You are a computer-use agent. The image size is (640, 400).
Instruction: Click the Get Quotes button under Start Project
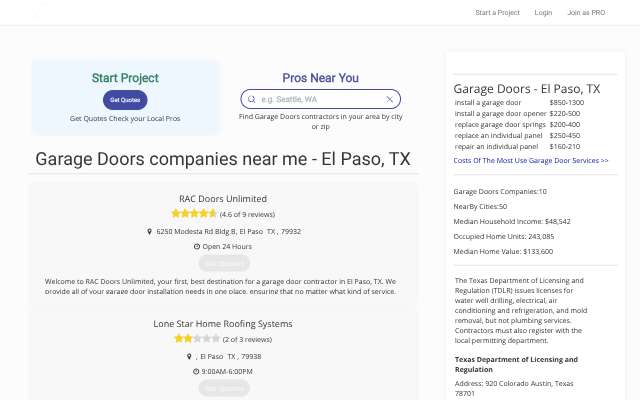[125, 100]
